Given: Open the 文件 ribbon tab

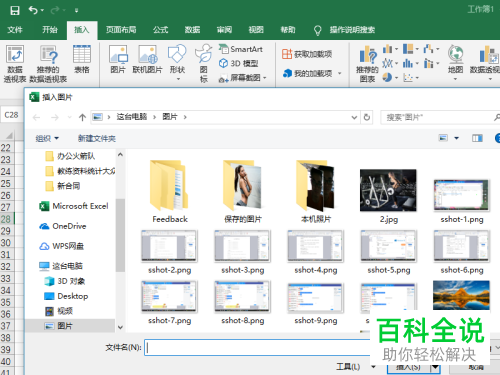Looking at the screenshot, I should coord(15,30).
